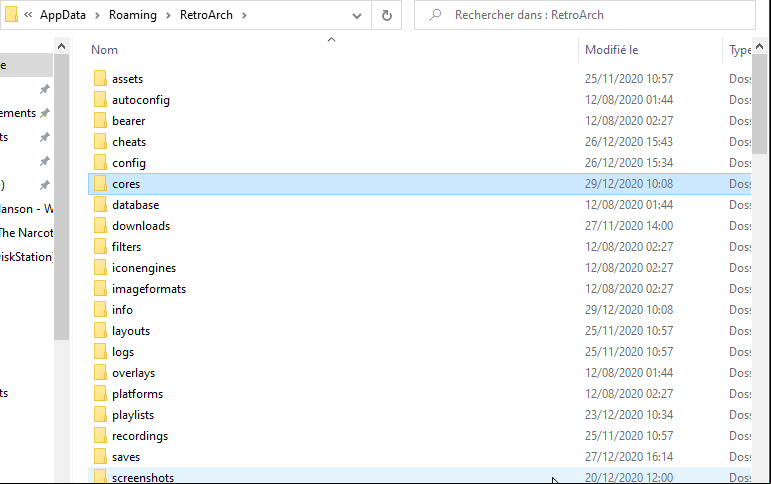Select the cheats folder icon
Screen dimensions: 771x484
tap(100, 142)
